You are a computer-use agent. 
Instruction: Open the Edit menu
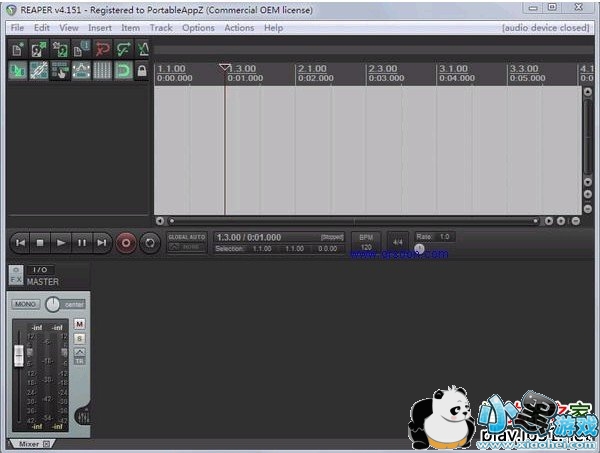pos(42,28)
